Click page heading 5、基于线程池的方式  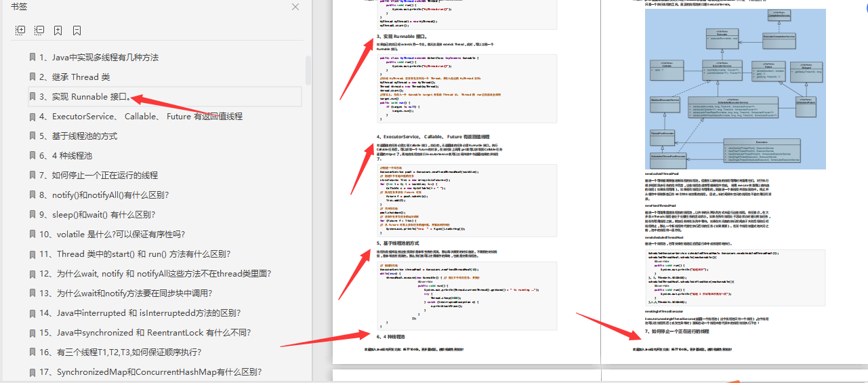(x=398, y=243)
